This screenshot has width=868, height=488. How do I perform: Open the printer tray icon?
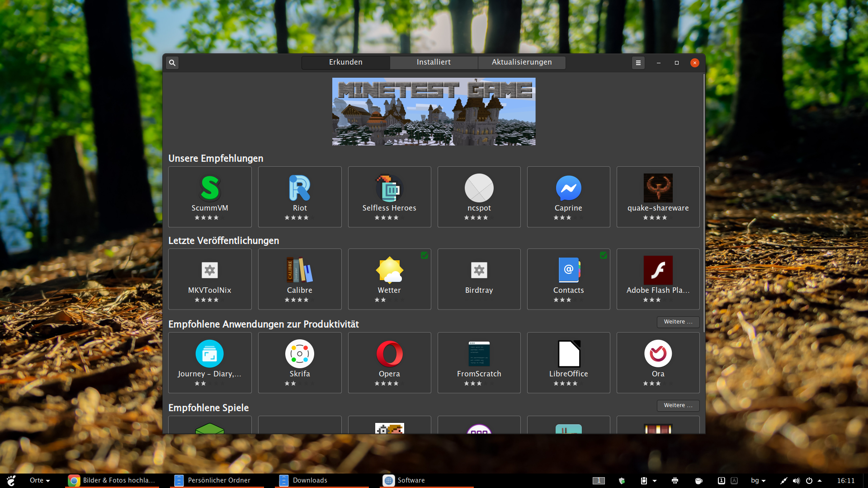pos(675,481)
